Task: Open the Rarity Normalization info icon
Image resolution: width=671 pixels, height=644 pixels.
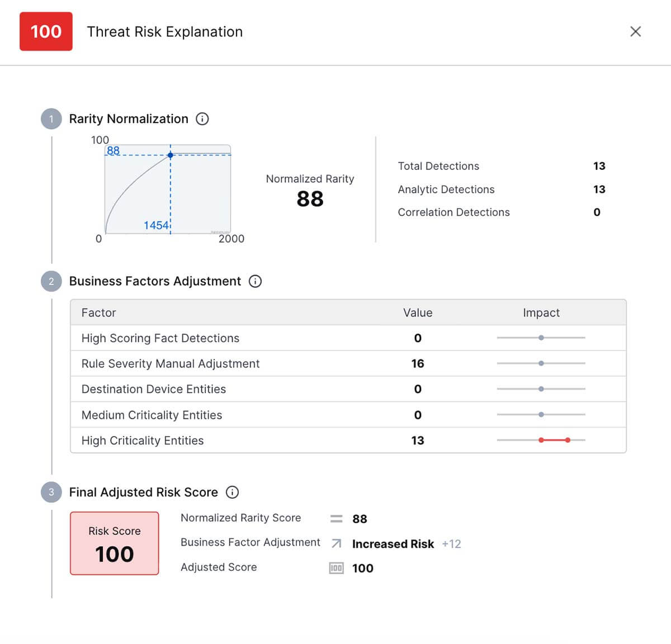Action: (202, 119)
